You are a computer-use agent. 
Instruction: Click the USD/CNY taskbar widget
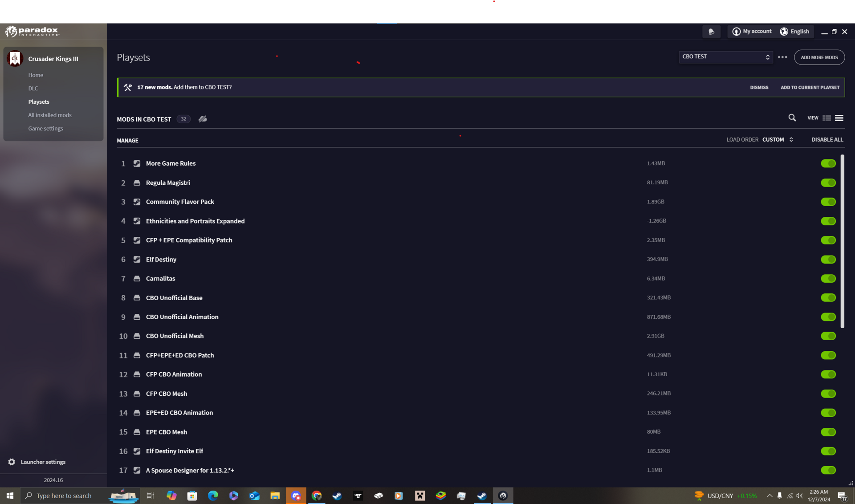(x=725, y=496)
